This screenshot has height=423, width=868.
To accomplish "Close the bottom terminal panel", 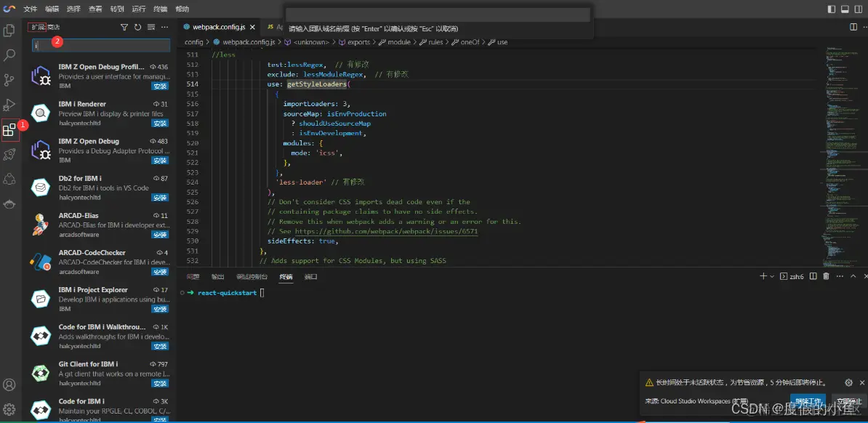I will (865, 276).
